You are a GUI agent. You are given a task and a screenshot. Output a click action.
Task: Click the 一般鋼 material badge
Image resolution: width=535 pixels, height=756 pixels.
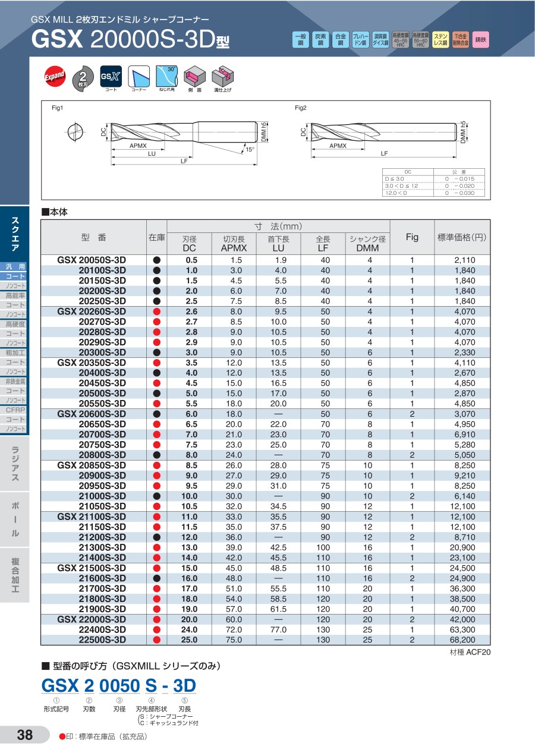[301, 40]
